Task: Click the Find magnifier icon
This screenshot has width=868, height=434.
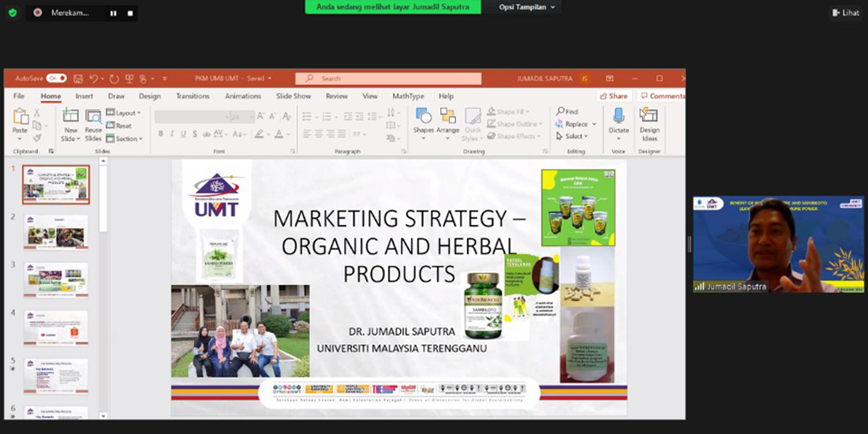Action: [560, 112]
